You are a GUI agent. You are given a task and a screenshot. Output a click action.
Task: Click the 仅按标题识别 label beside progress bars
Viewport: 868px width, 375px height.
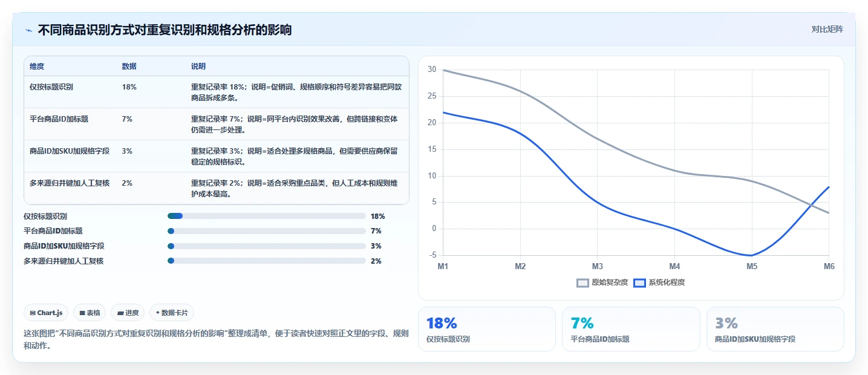(x=45, y=216)
